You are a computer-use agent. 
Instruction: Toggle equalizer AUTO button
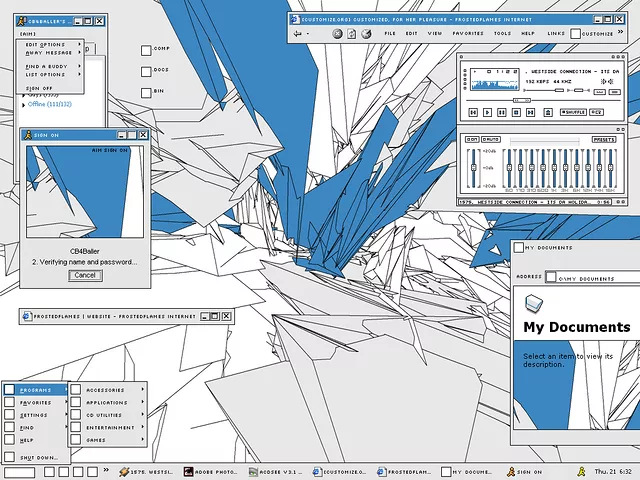491,140
